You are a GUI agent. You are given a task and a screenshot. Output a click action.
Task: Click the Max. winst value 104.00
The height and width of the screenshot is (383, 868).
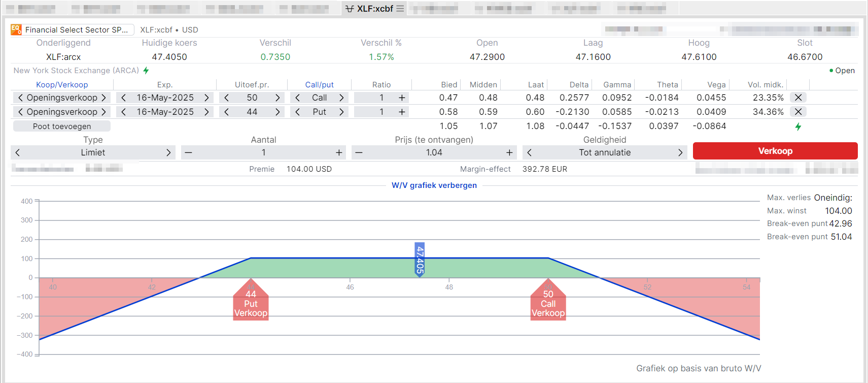point(838,211)
